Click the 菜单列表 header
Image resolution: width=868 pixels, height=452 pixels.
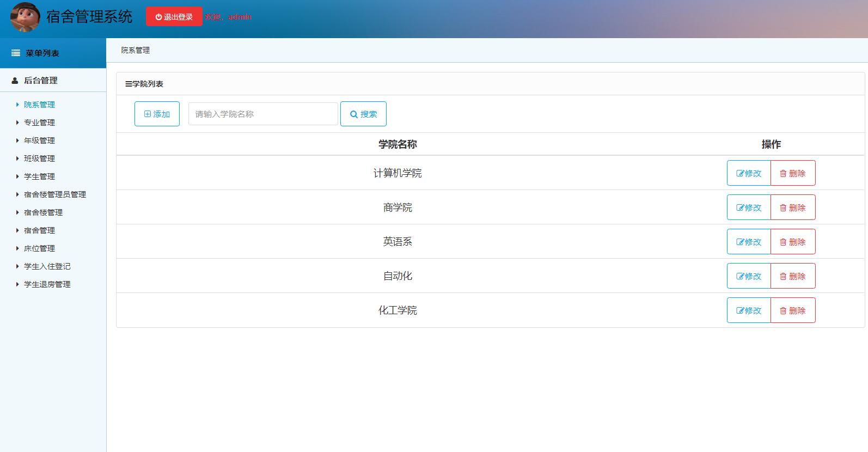tap(53, 53)
